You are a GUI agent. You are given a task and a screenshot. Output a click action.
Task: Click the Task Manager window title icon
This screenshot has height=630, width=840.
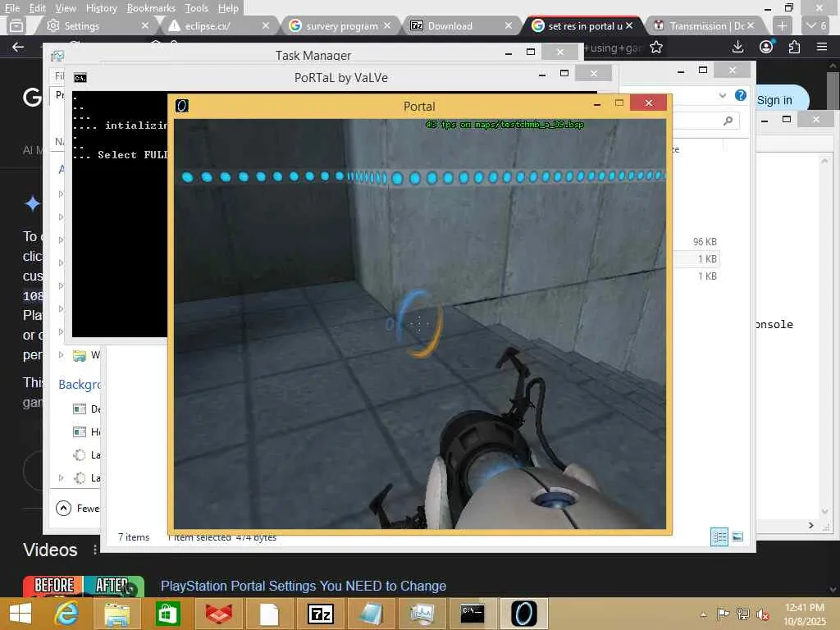tap(57, 56)
